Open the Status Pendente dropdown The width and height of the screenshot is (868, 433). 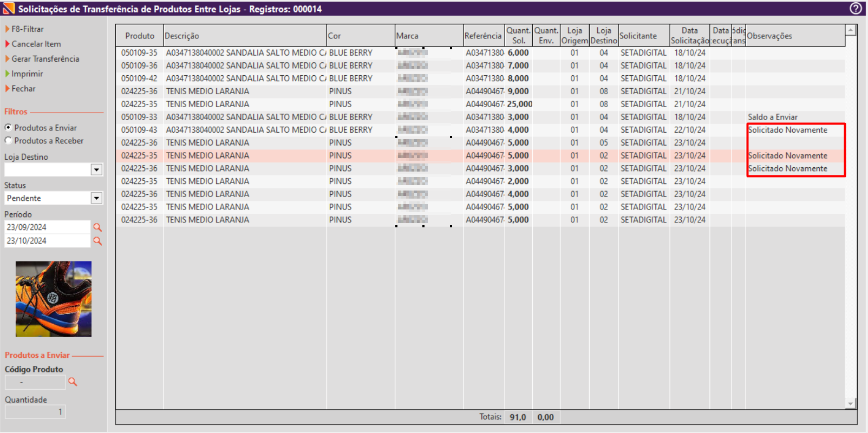(96, 198)
